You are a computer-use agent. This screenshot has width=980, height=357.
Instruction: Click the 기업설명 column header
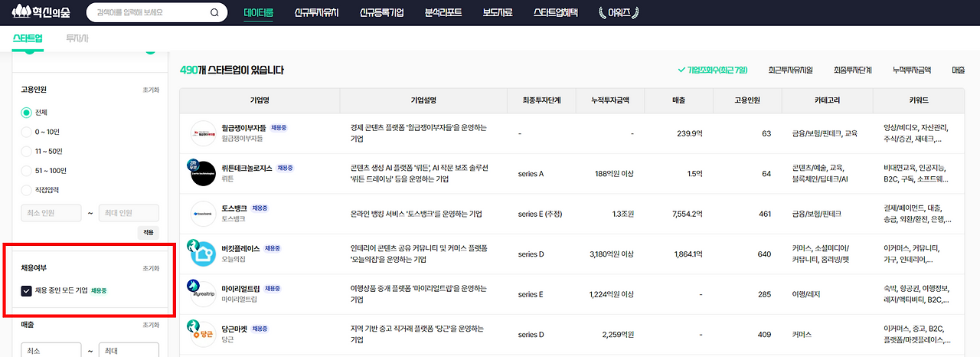423,100
